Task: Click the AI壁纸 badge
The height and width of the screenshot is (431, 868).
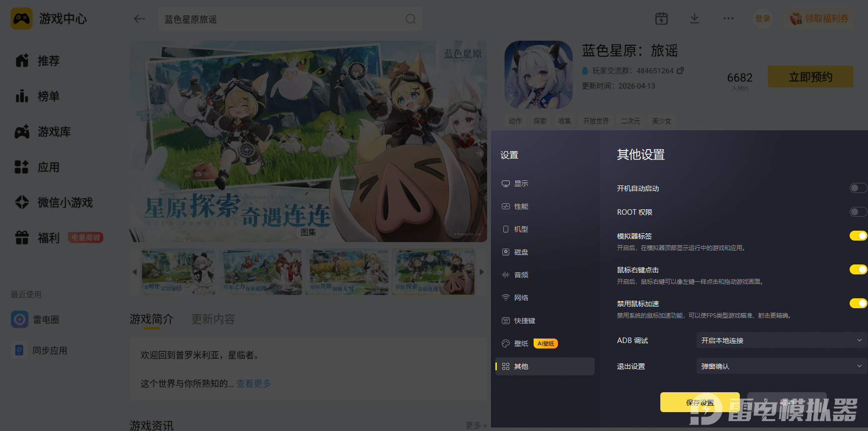Action: tap(546, 344)
